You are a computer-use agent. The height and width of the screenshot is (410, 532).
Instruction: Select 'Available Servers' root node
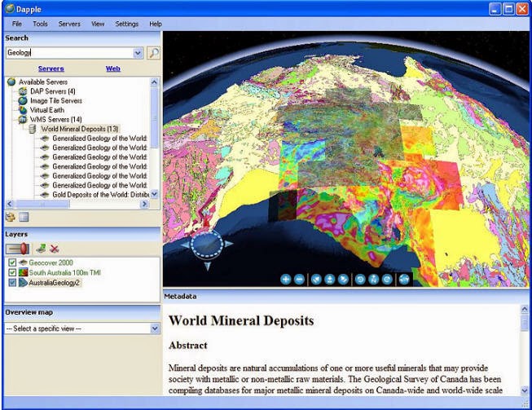[x=43, y=82]
